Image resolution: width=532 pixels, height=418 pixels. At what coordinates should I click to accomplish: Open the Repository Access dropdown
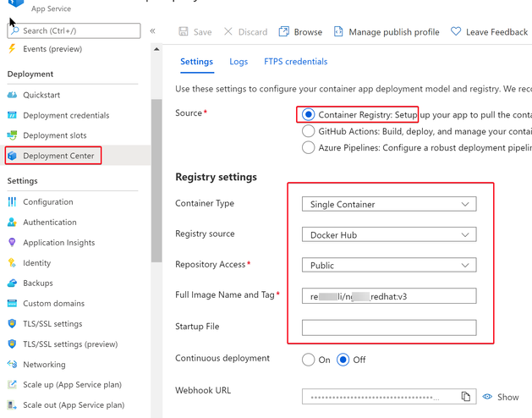pyautogui.click(x=388, y=265)
